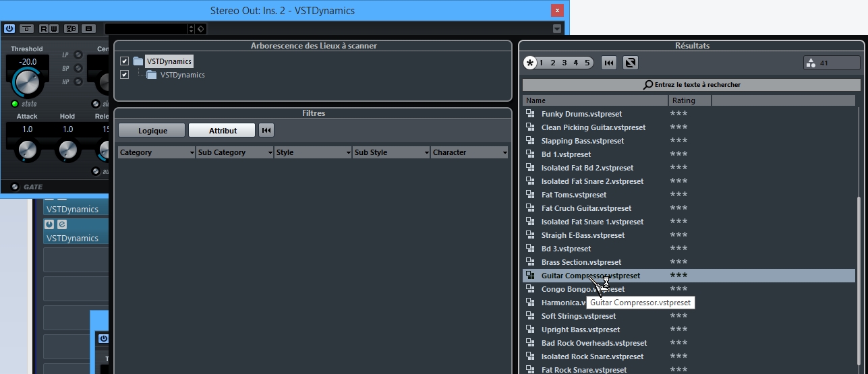
Task: Click the Threshold value -20.0
Action: [27, 61]
